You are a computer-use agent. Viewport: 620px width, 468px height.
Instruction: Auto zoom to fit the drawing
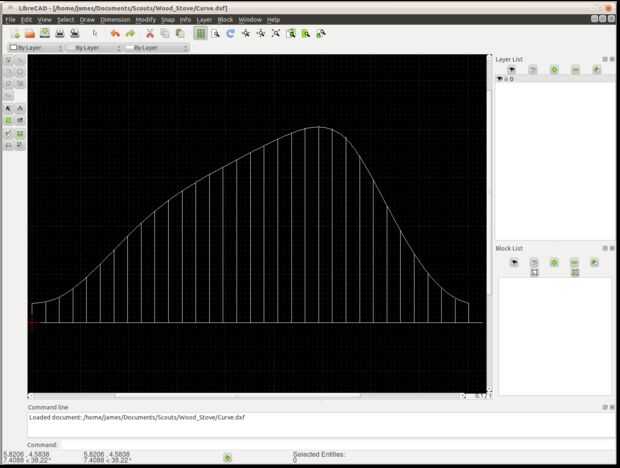(x=276, y=34)
